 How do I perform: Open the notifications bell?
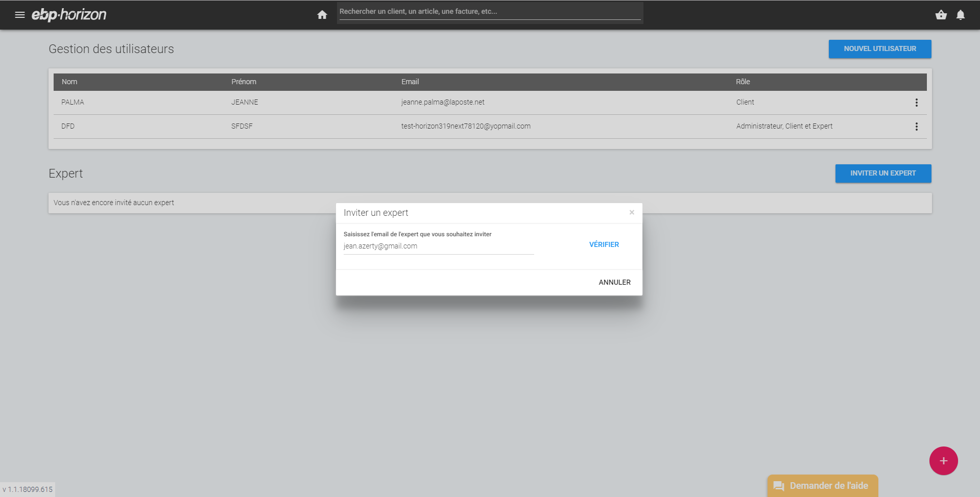(961, 15)
